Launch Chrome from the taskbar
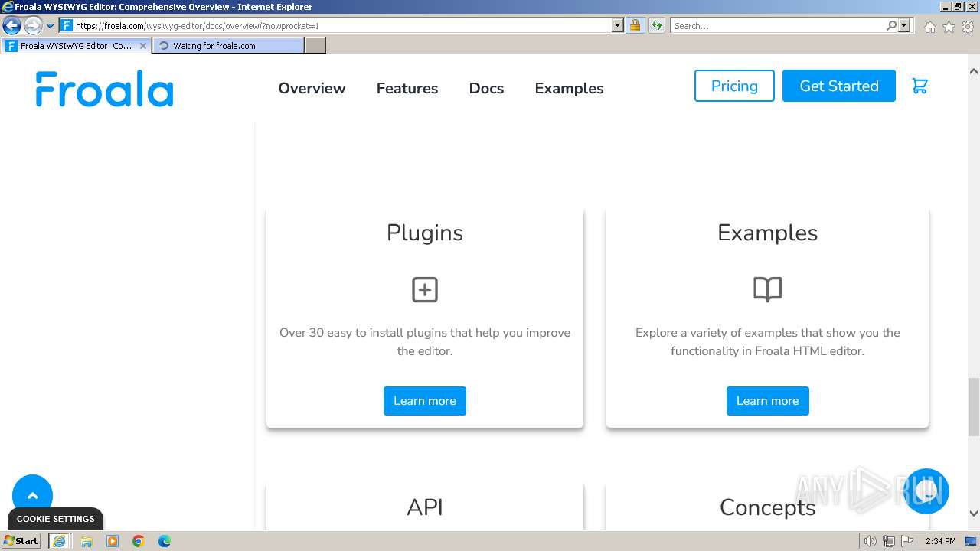 139,541
